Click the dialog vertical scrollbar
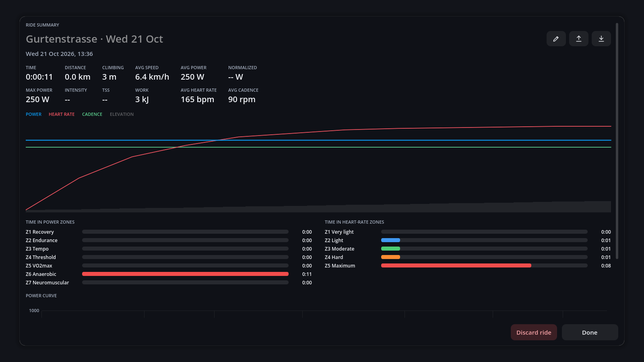Screen dimensions: 644x362 [x=617, y=141]
